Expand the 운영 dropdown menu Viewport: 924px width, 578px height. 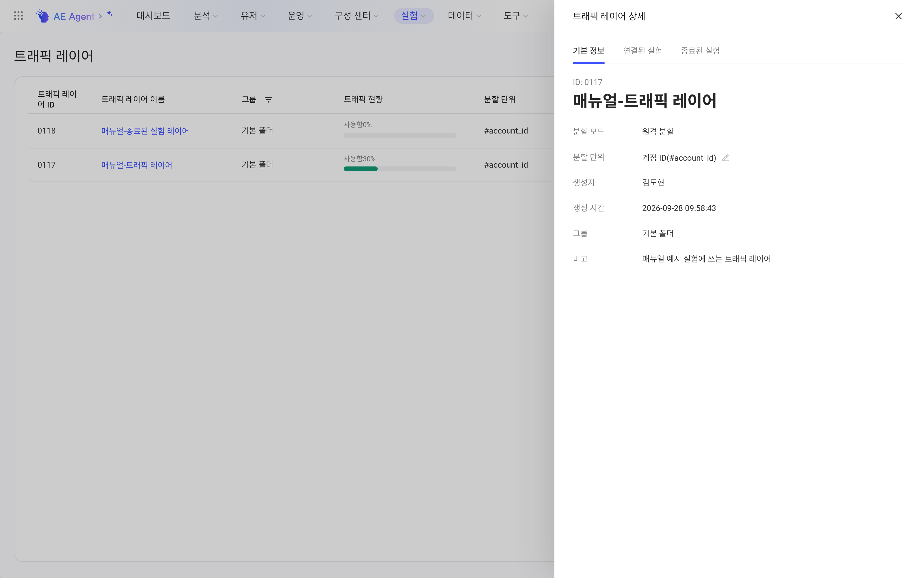pos(299,16)
